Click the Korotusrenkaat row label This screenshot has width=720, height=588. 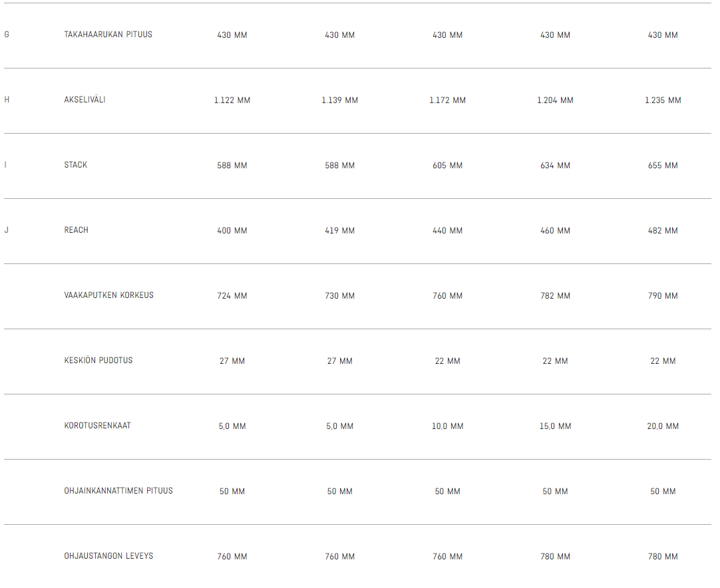[x=97, y=426]
